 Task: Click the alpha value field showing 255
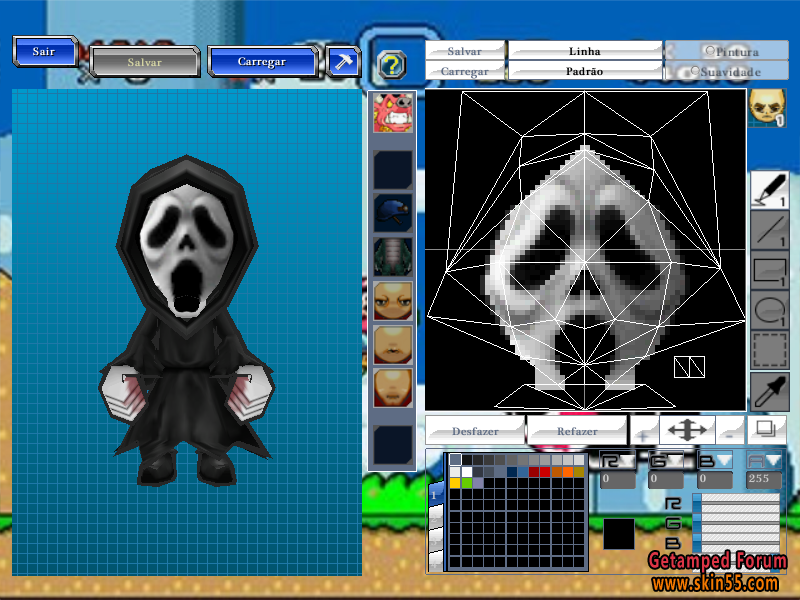(764, 479)
